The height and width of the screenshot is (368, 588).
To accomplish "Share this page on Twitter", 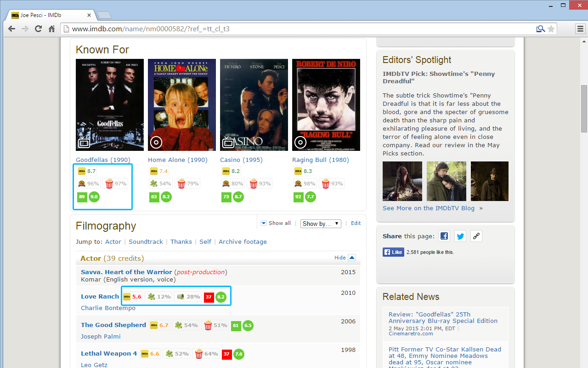I will point(460,236).
